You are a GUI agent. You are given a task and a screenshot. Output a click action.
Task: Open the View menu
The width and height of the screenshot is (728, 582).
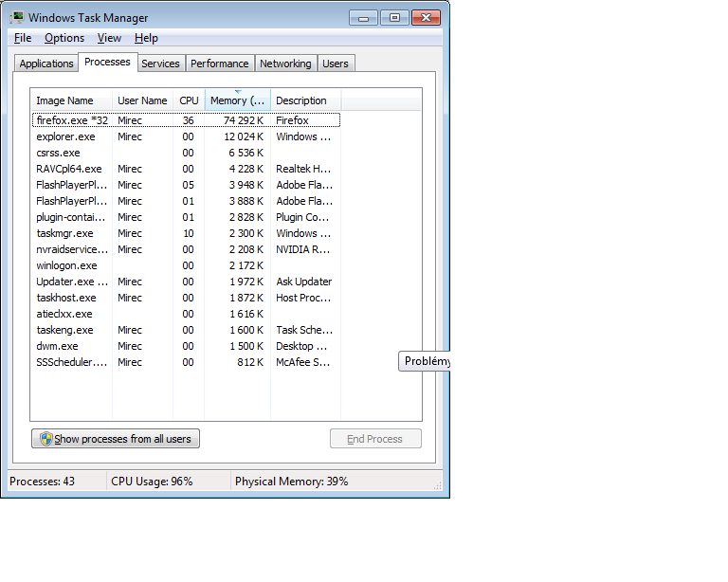coord(109,38)
